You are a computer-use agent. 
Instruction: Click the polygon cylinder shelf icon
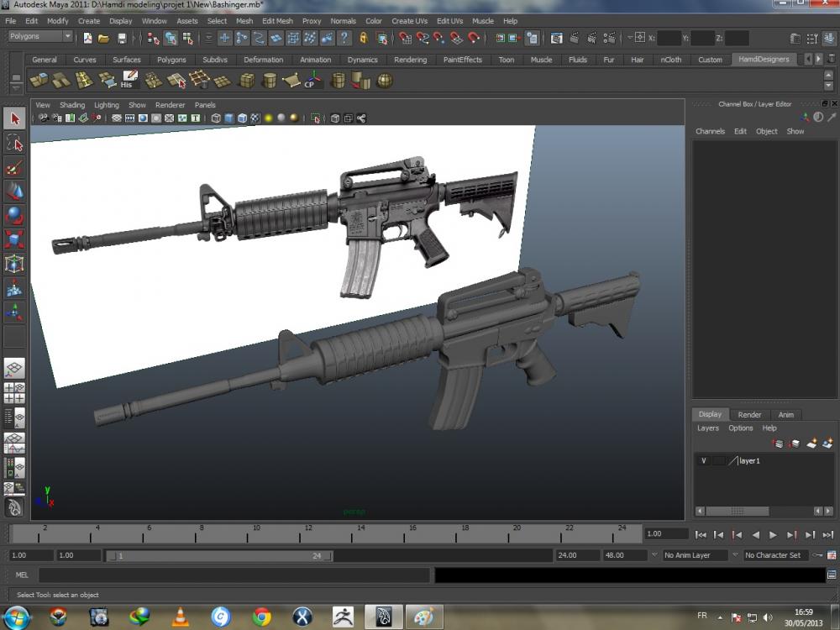click(x=269, y=81)
